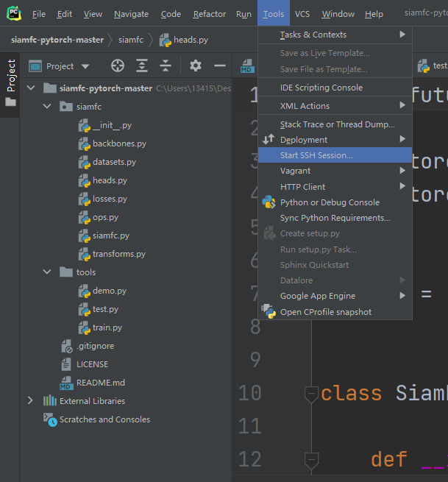The width and height of the screenshot is (448, 482).
Task: Click the CProfile snapshot icon in menu
Action: (x=269, y=311)
